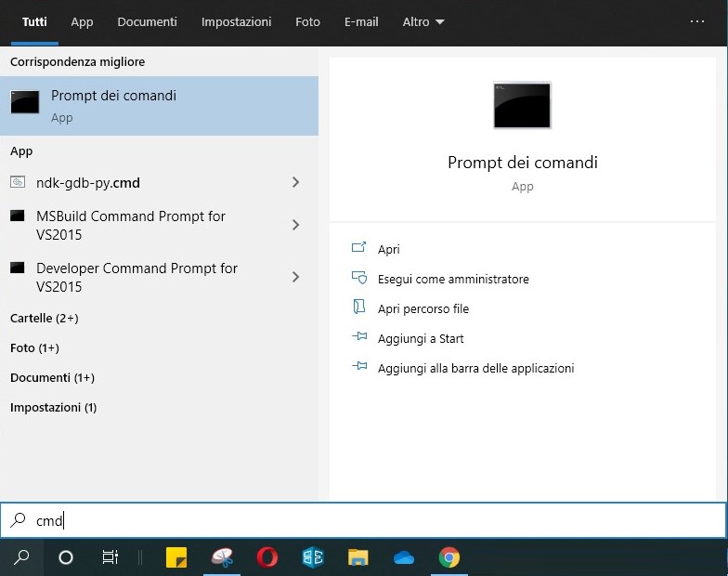Open Sticky Notes from the taskbar
The width and height of the screenshot is (728, 576).
[176, 557]
